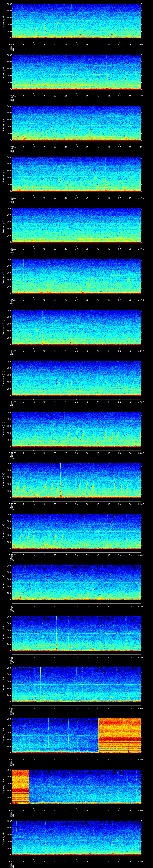
Task: Select the "7:37:00" start time label
Action: click(x=12, y=453)
